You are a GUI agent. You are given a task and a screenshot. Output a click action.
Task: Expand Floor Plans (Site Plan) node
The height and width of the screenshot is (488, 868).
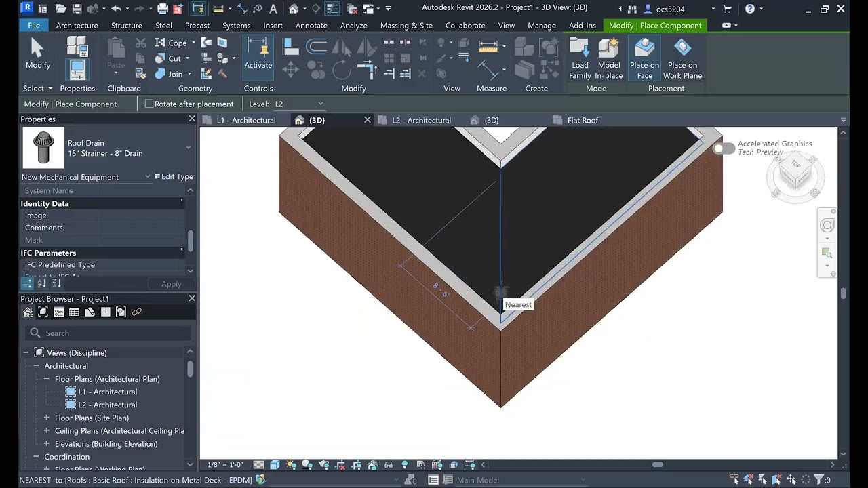[x=46, y=418]
